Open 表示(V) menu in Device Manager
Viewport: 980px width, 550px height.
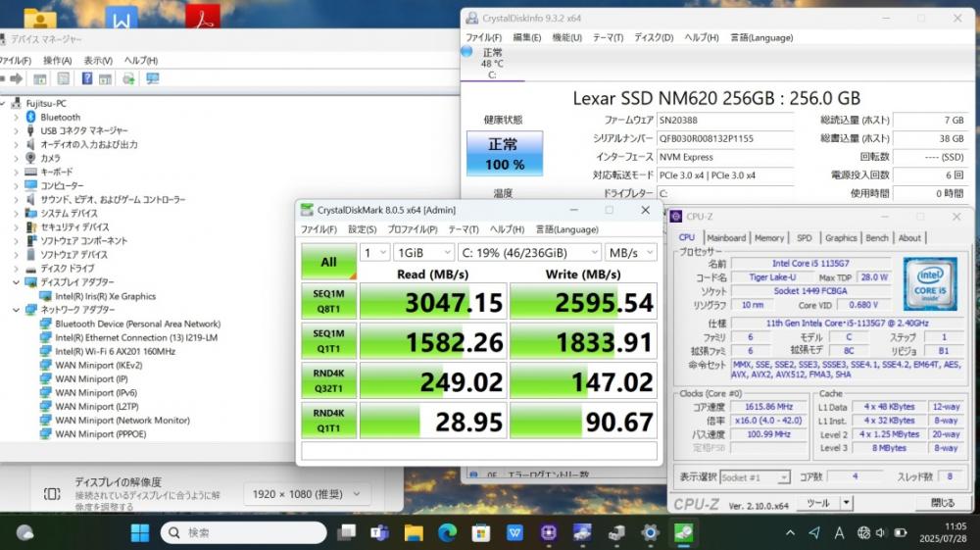[x=98, y=61]
